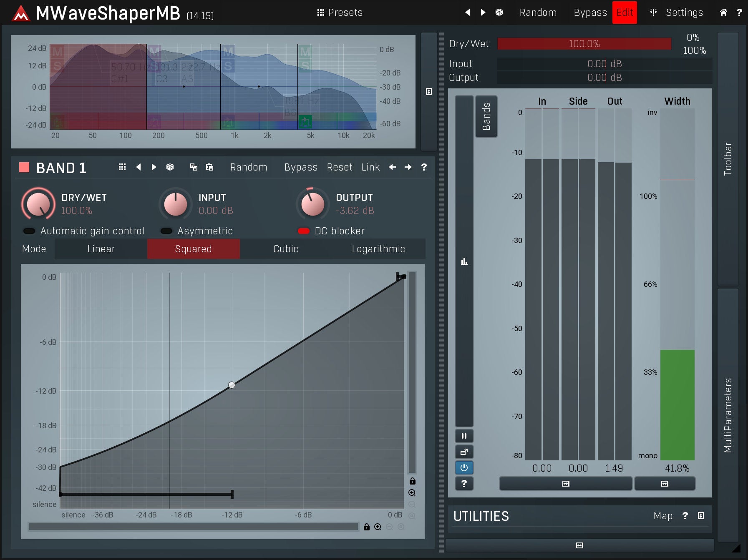Click the Band 1 Reset button

pos(339,167)
